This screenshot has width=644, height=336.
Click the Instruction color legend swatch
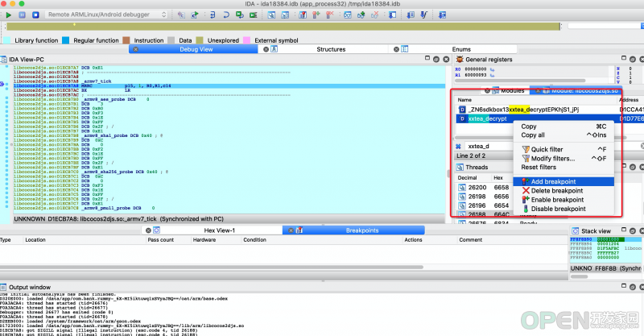tap(126, 40)
